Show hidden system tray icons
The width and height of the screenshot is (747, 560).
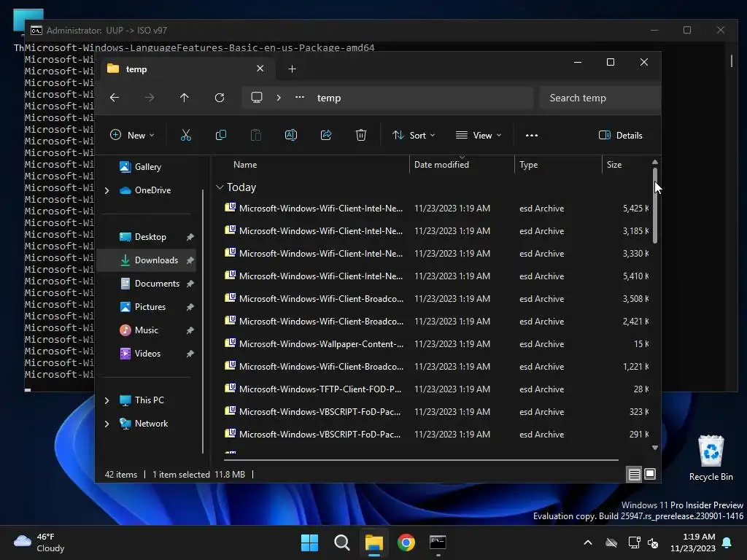click(x=588, y=542)
